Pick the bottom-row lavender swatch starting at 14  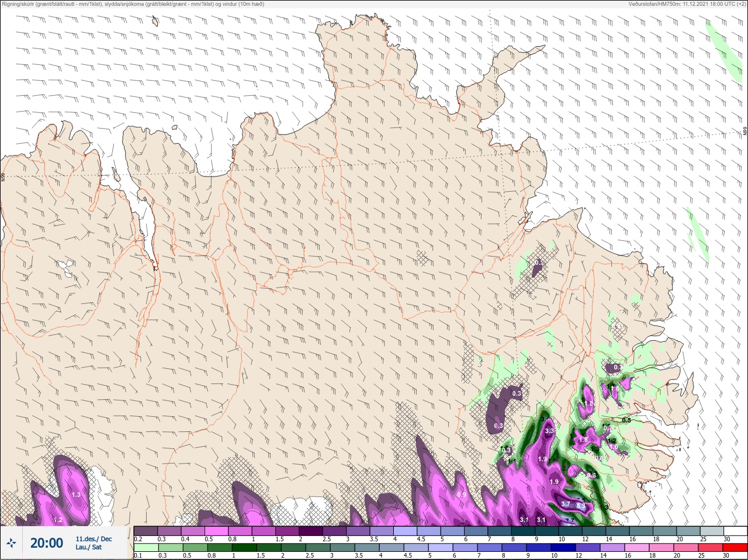[x=612, y=548]
